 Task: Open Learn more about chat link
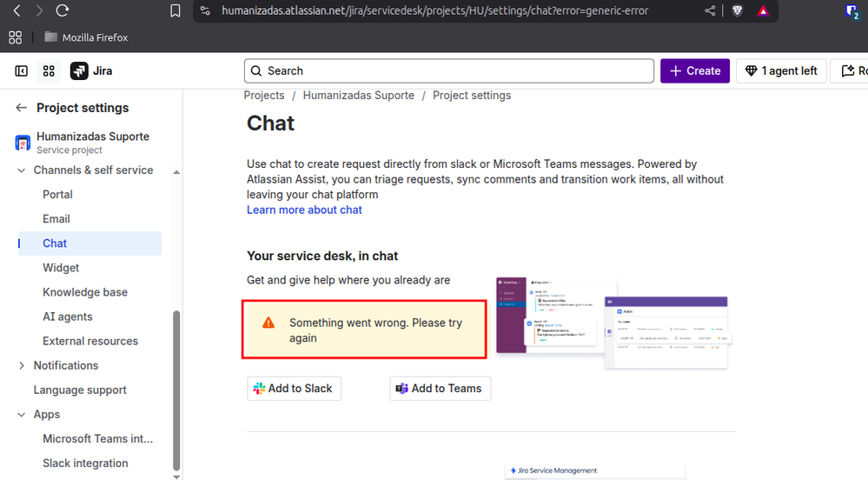304,210
